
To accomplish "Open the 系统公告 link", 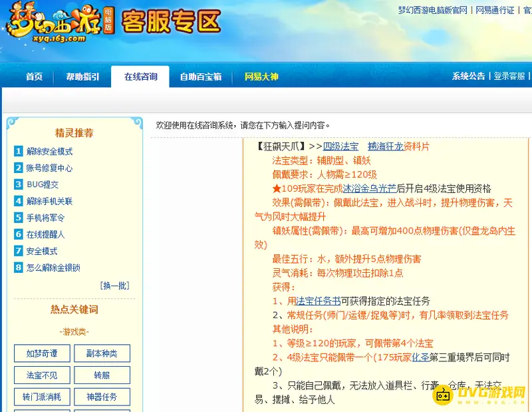I will 468,76.
